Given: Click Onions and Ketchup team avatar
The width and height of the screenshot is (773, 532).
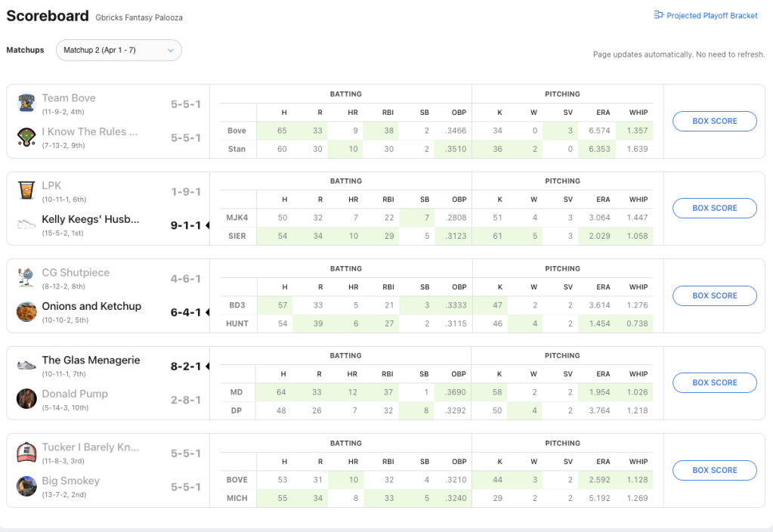Looking at the screenshot, I should (x=27, y=311).
